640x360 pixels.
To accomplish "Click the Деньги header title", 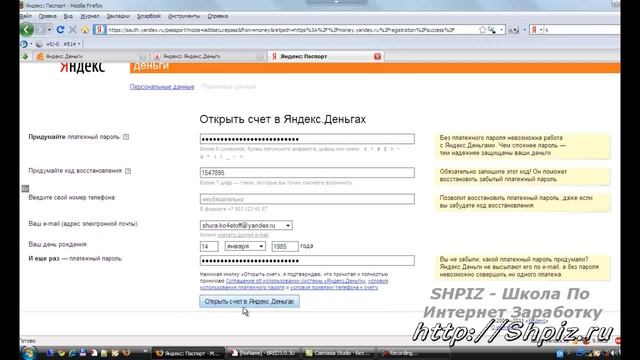I will [x=151, y=67].
